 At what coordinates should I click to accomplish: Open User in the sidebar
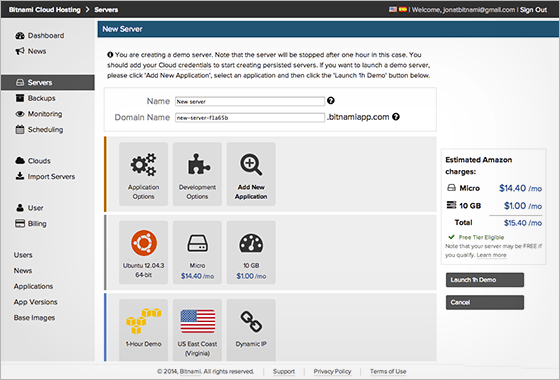(x=29, y=208)
